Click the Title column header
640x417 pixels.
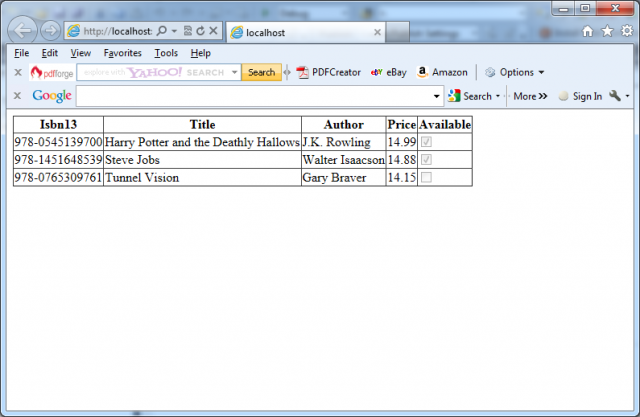pyautogui.click(x=202, y=124)
